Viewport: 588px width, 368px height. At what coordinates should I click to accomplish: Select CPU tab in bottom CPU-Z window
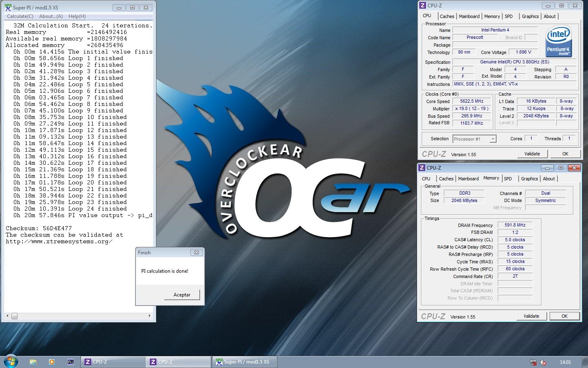pyautogui.click(x=426, y=179)
